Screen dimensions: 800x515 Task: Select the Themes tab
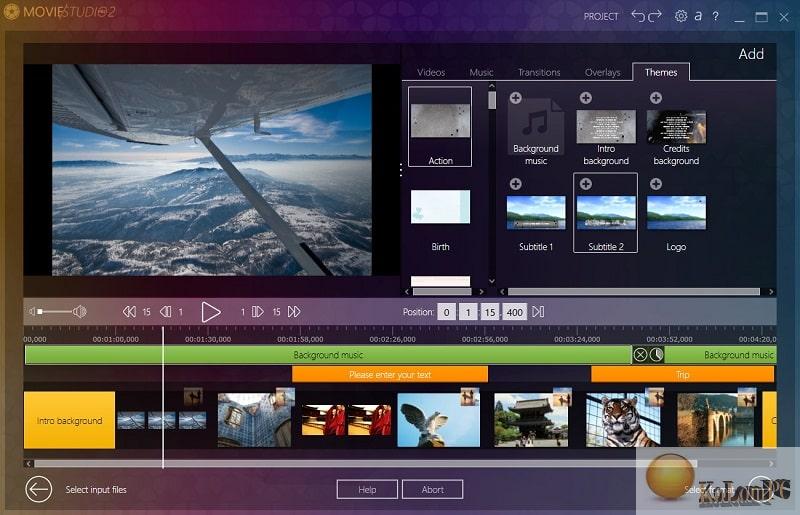tap(661, 72)
